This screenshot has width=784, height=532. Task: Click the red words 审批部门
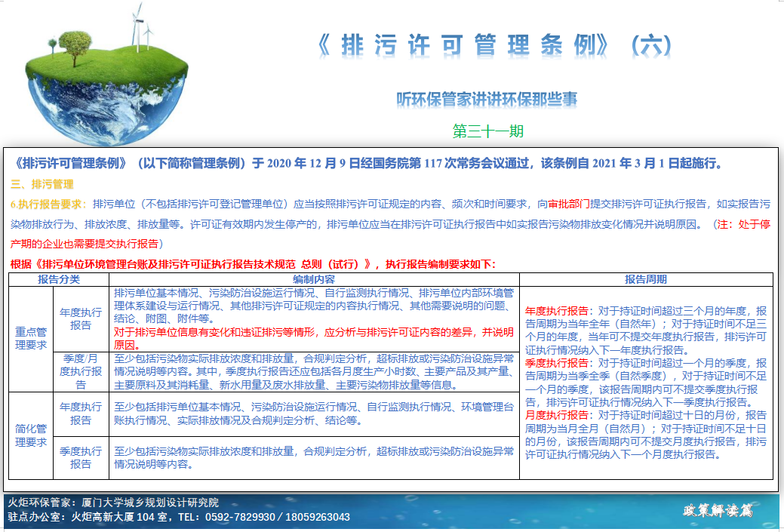(568, 204)
